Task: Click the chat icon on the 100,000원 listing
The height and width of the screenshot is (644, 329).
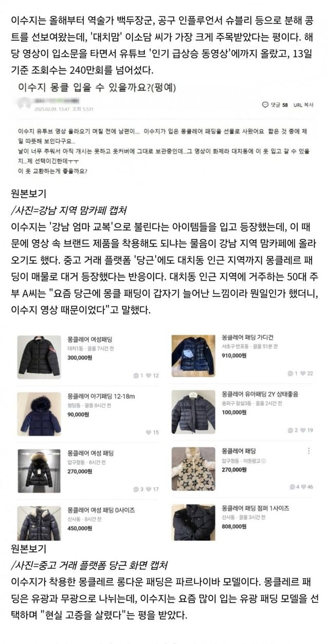Action: coord(290,430)
